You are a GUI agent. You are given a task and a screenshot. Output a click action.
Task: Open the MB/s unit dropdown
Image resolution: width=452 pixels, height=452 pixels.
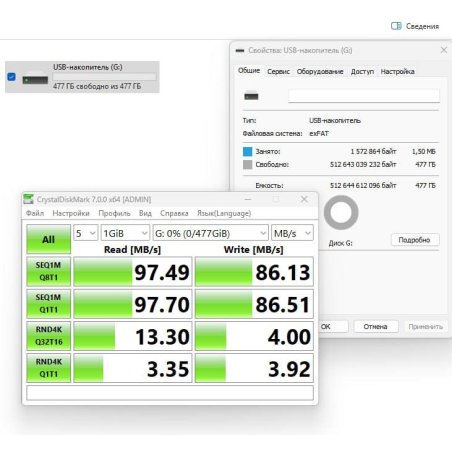click(292, 233)
